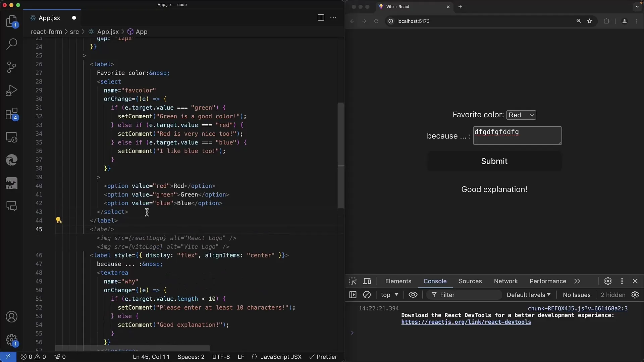Split the editor to the right
The width and height of the screenshot is (644, 362).
321,18
